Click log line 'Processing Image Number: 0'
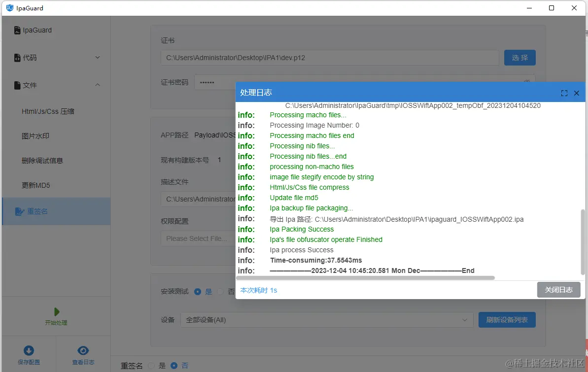Viewport: 588px width, 372px height. pos(314,125)
